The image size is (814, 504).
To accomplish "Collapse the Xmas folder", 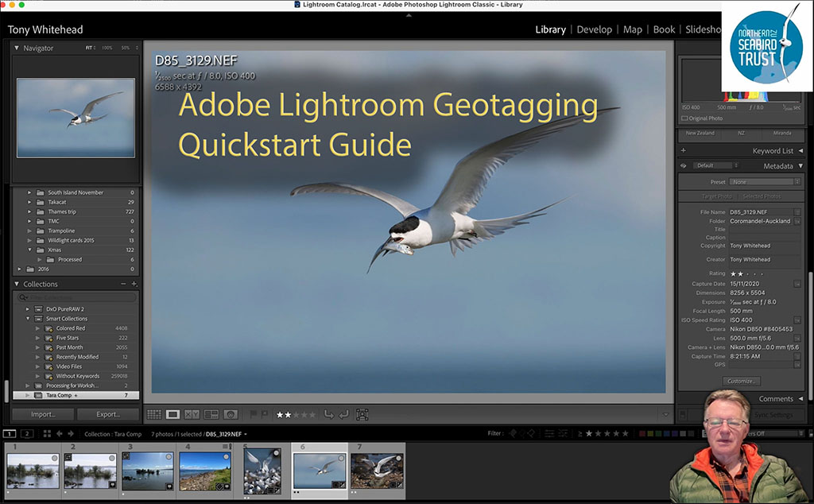I will tap(29, 250).
